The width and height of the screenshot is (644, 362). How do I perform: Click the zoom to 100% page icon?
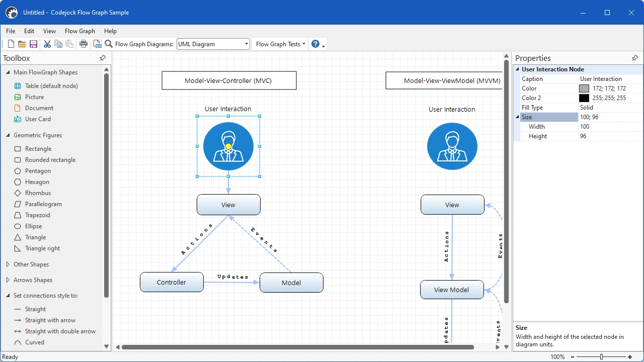coord(98,44)
